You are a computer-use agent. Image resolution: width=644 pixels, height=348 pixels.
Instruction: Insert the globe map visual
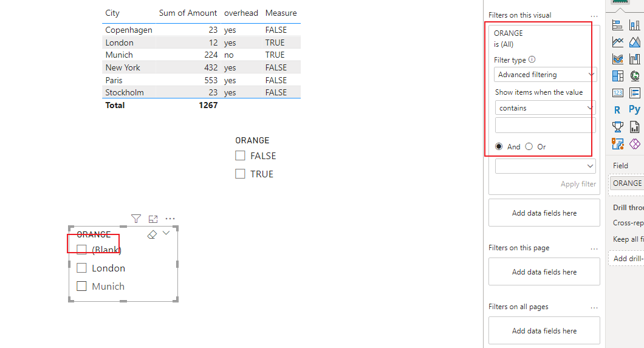634,76
